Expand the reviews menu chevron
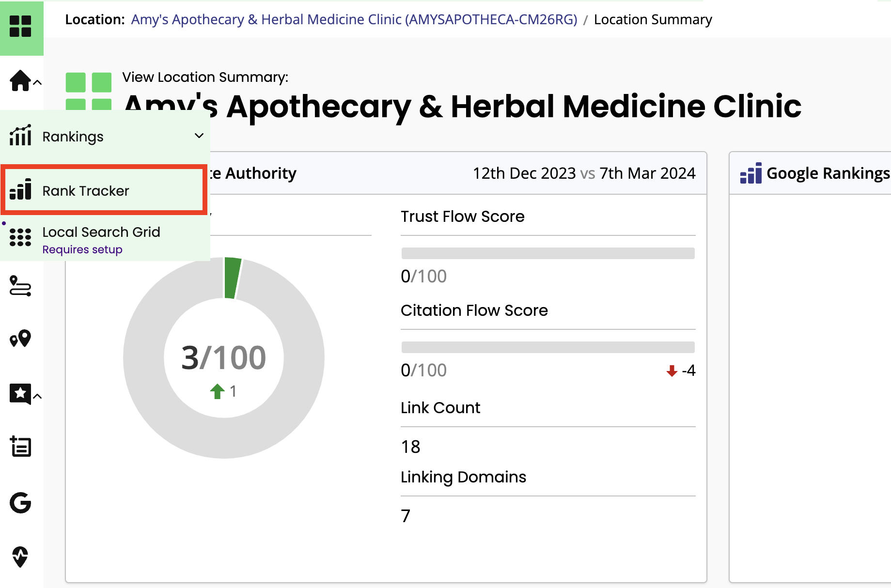The height and width of the screenshot is (588, 891). [37, 396]
